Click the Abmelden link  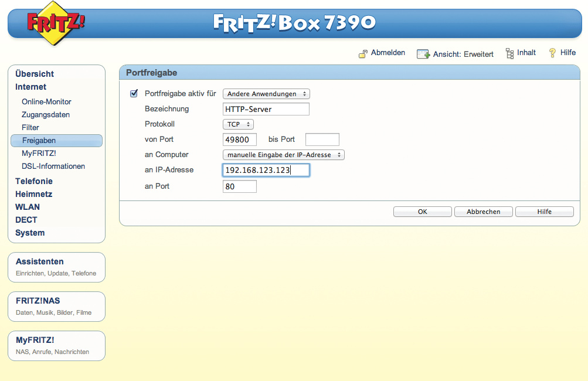tap(388, 53)
